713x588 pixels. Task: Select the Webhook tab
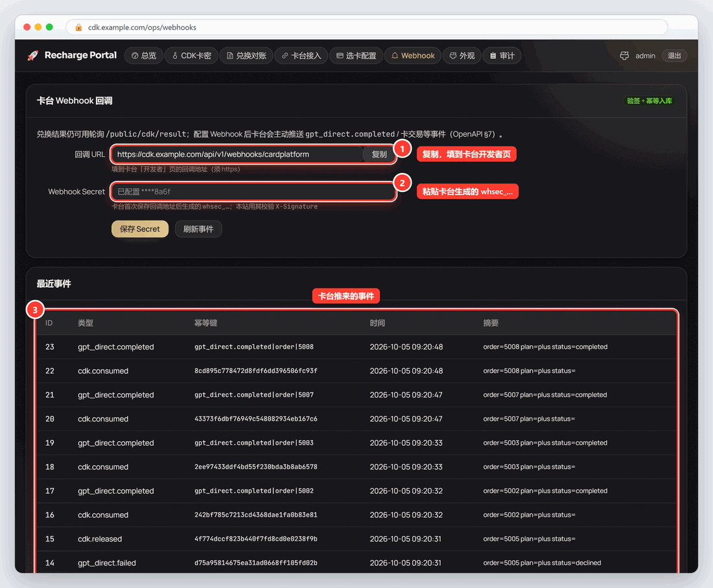(x=413, y=56)
